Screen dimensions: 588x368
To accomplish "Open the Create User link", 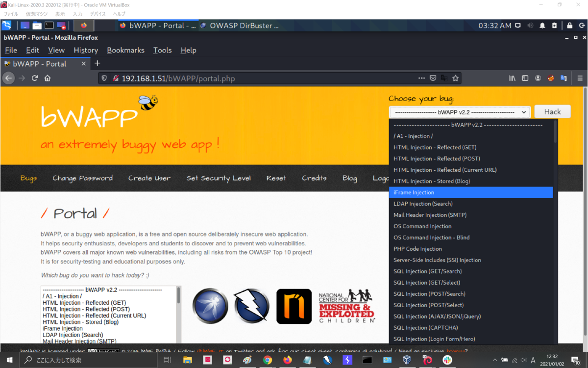I will click(149, 178).
